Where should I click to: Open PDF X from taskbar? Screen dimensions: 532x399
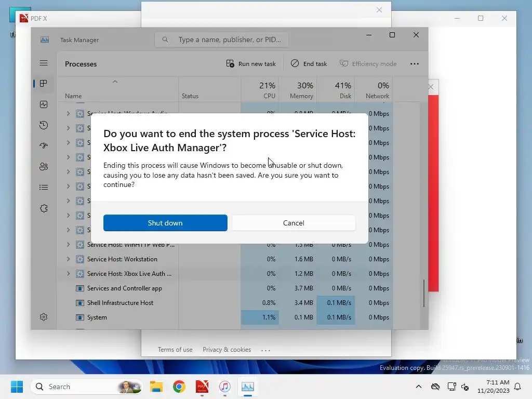coord(202,387)
